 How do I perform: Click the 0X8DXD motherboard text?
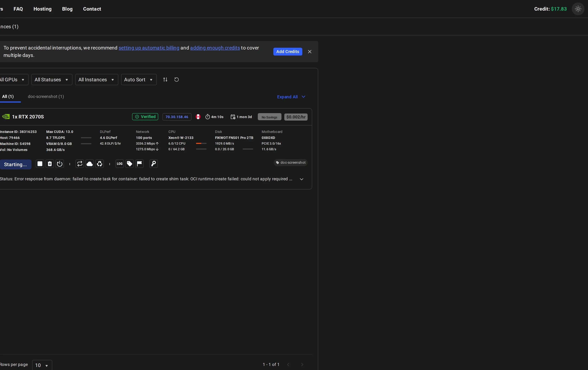coord(268,138)
